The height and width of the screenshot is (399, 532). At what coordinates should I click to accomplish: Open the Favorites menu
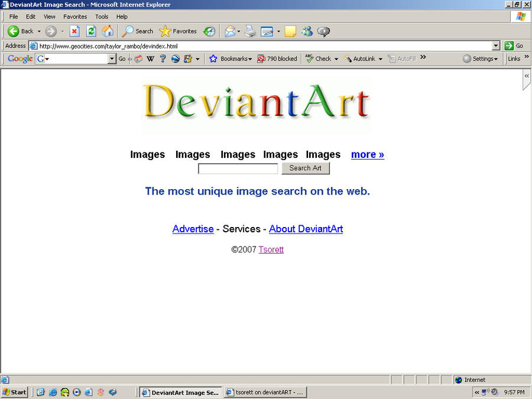pyautogui.click(x=75, y=17)
